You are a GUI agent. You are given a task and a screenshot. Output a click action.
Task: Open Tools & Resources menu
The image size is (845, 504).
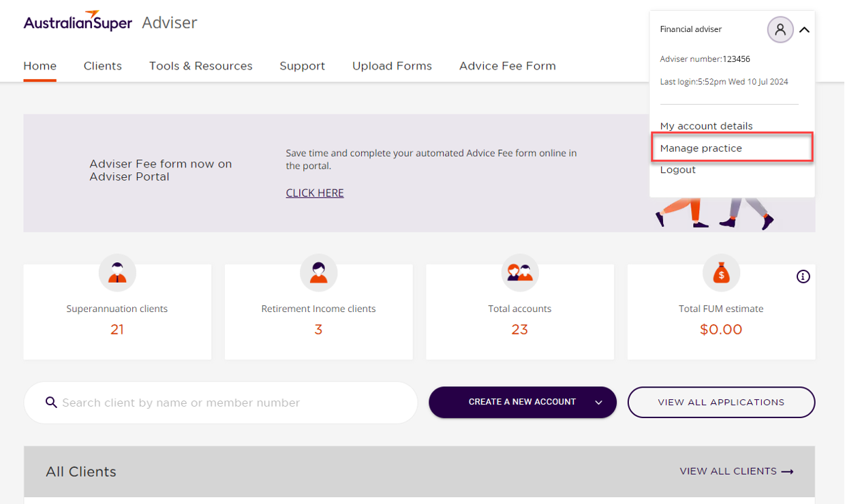point(201,66)
